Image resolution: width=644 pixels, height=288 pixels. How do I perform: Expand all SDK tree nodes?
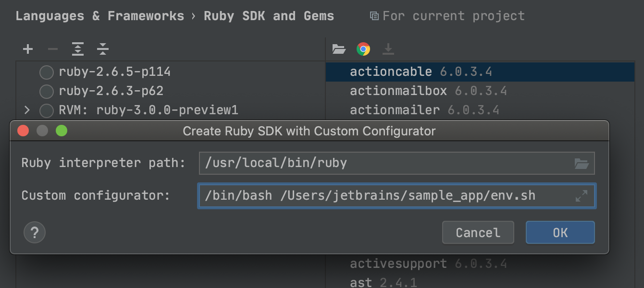78,49
